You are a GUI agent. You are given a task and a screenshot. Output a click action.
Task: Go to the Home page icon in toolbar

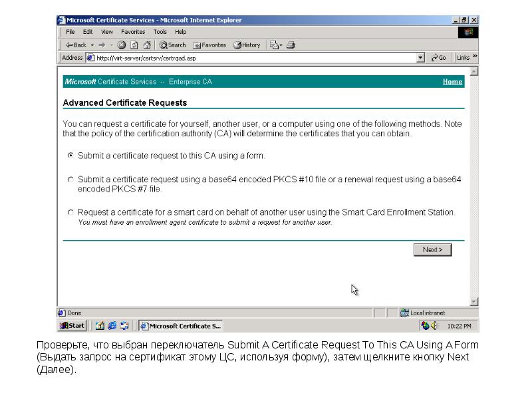point(146,45)
